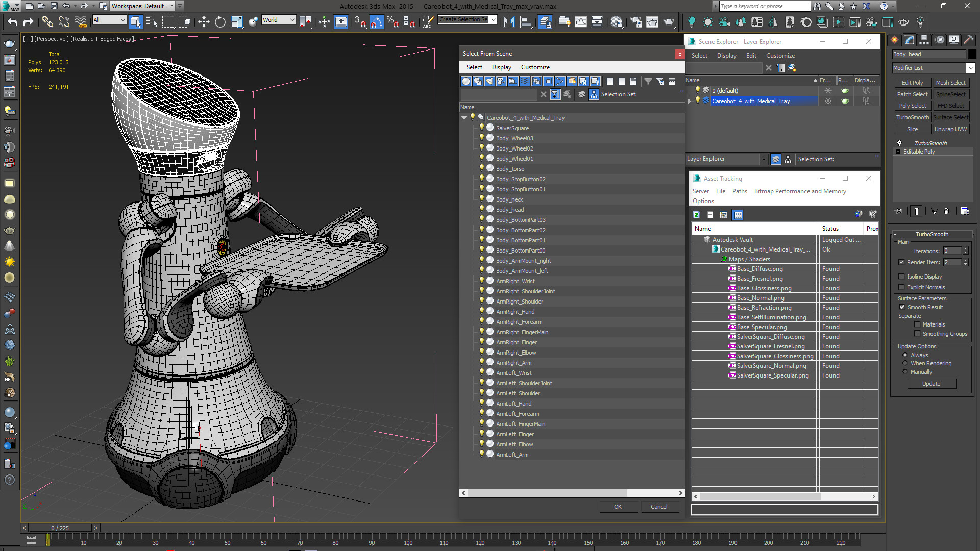Click the Update button in TurboSmooth
Viewport: 980px width, 551px height.
click(x=931, y=384)
